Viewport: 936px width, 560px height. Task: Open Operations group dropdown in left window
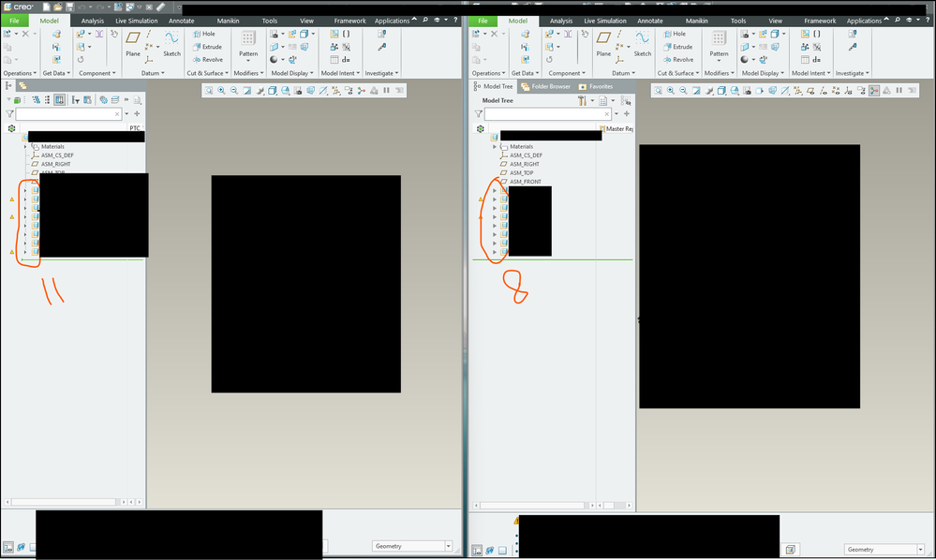(20, 73)
